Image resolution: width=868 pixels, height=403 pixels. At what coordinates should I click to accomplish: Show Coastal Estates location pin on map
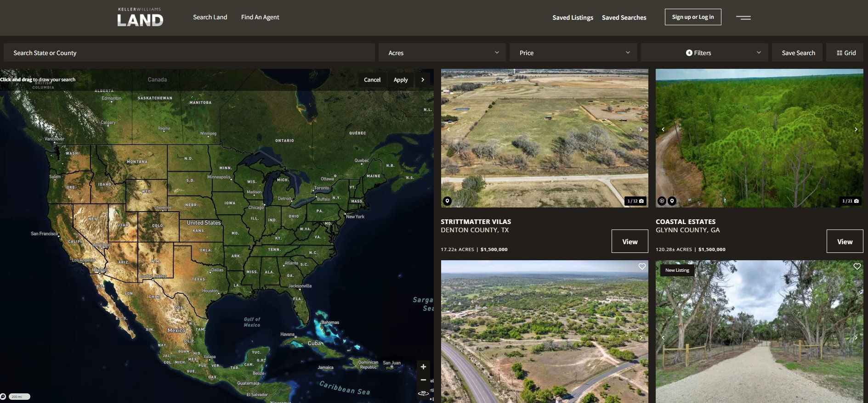(x=672, y=201)
